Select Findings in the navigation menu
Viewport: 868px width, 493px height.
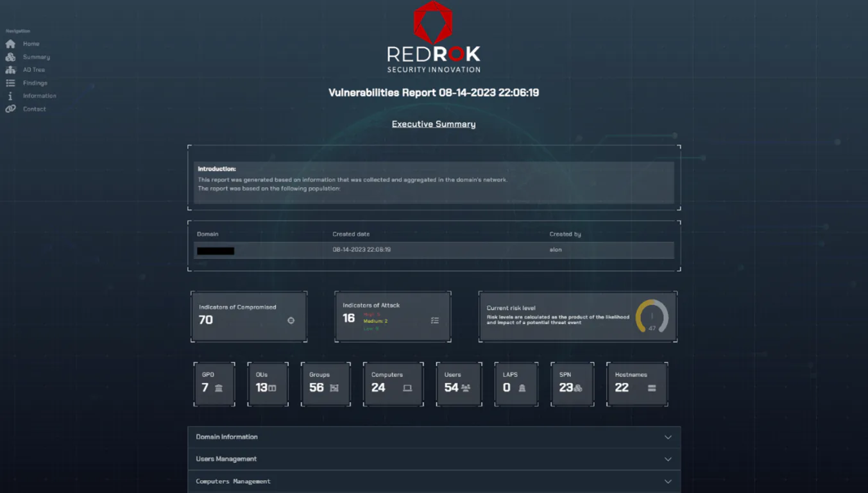pyautogui.click(x=35, y=83)
